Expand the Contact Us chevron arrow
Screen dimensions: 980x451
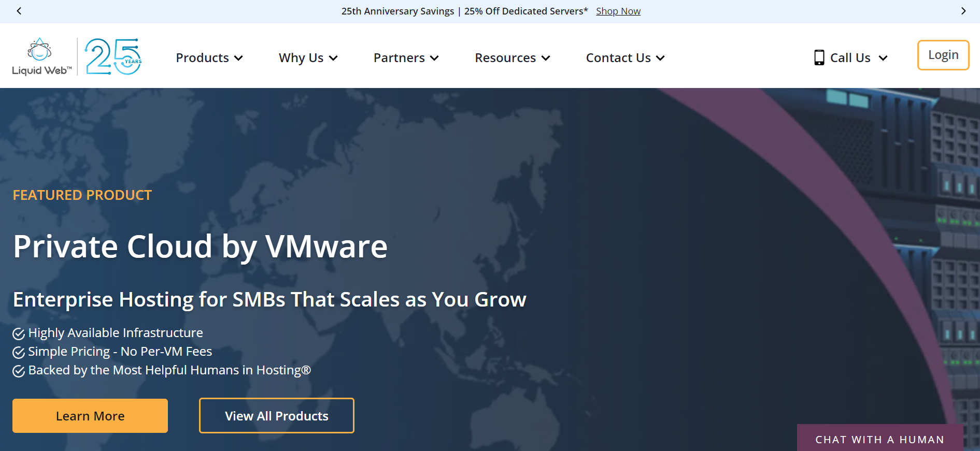click(x=660, y=58)
